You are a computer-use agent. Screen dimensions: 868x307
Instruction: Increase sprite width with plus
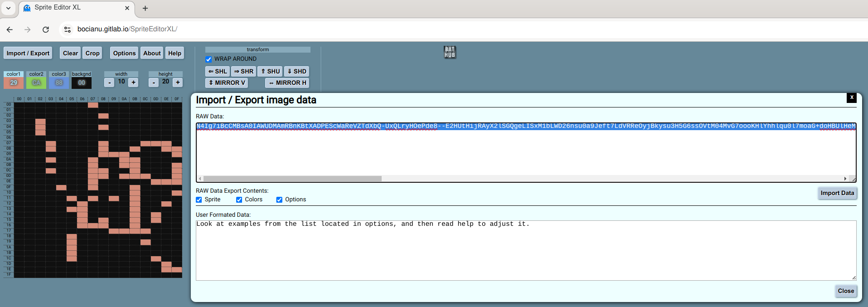[x=133, y=82]
